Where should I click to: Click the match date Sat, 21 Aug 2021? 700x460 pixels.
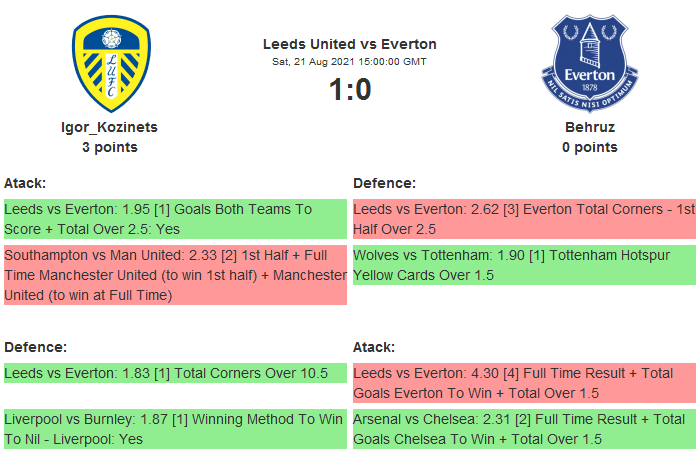(349, 62)
